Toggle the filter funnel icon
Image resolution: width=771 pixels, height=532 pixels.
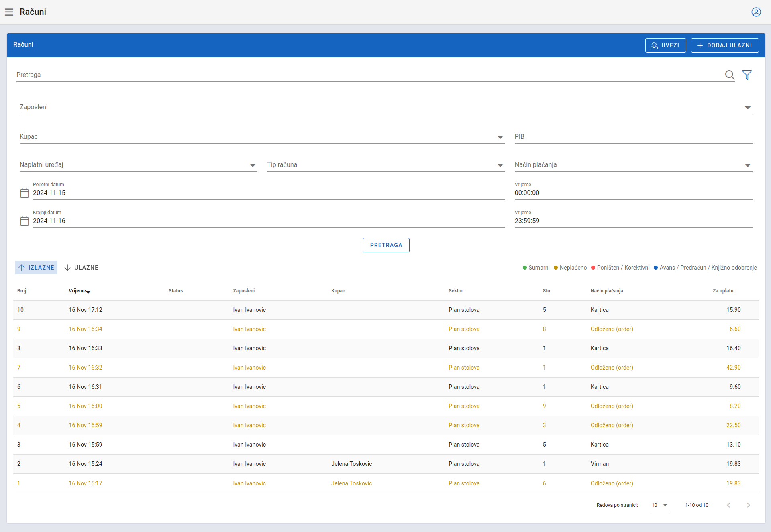click(747, 75)
